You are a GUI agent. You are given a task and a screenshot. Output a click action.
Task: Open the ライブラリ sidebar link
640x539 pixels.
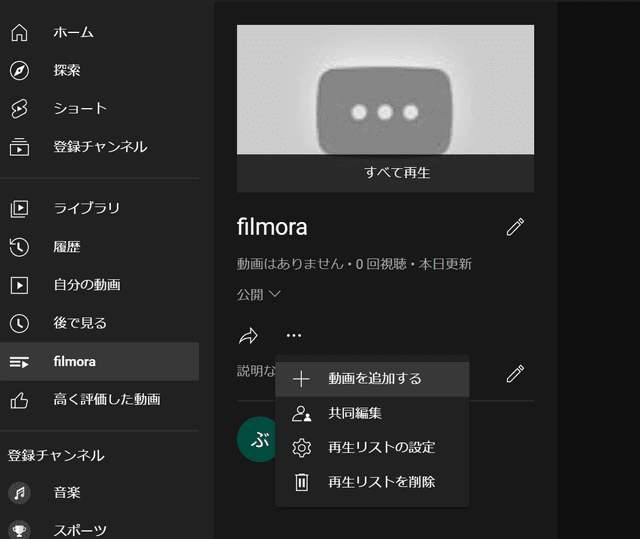(x=100, y=209)
